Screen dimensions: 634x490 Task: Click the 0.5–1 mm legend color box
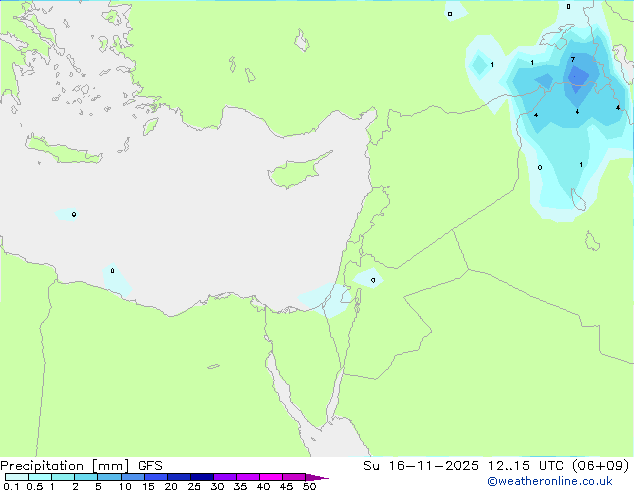pyautogui.click(x=40, y=477)
